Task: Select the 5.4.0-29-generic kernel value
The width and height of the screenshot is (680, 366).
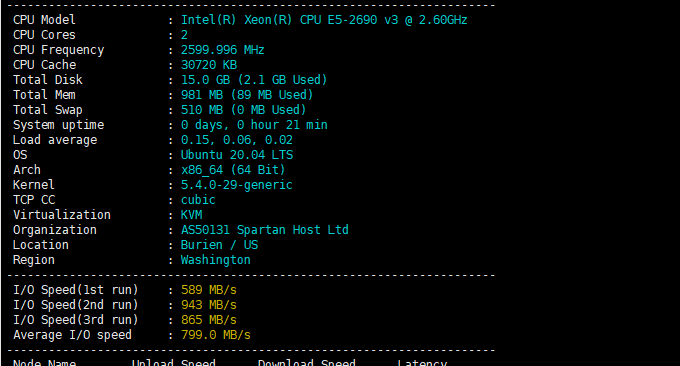Action: coord(237,185)
